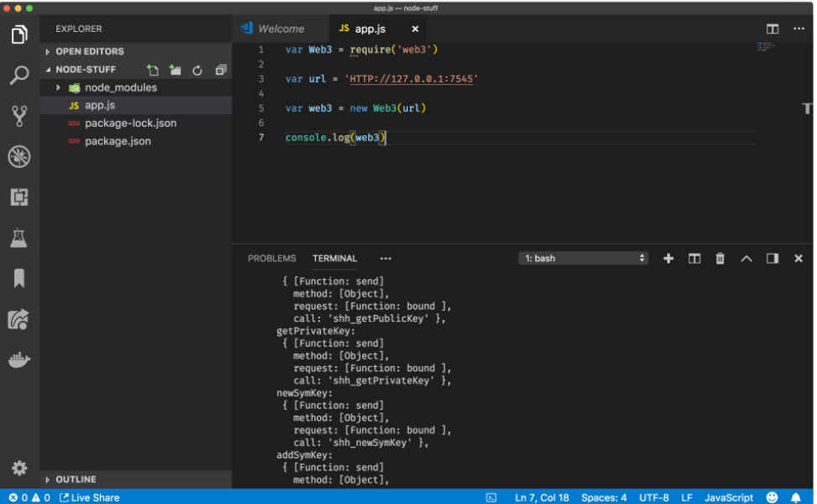Create a new file in NODE-STUFF
Screen dimensions: 817x504
point(152,70)
